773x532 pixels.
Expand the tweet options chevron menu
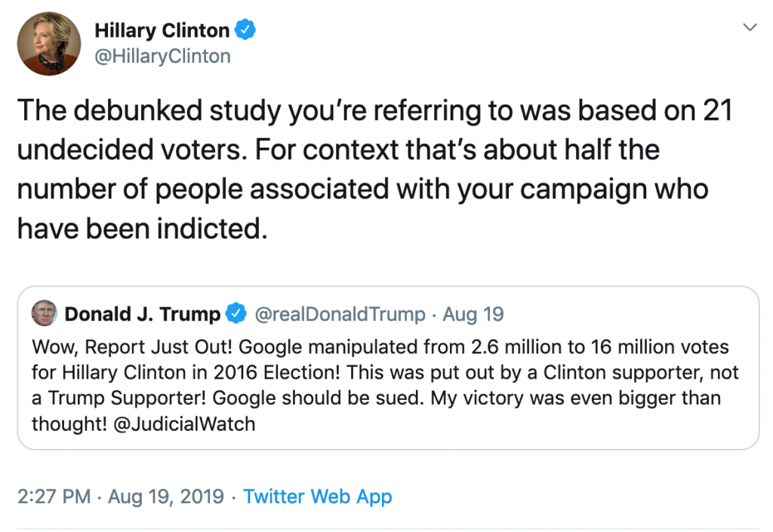pos(750,27)
